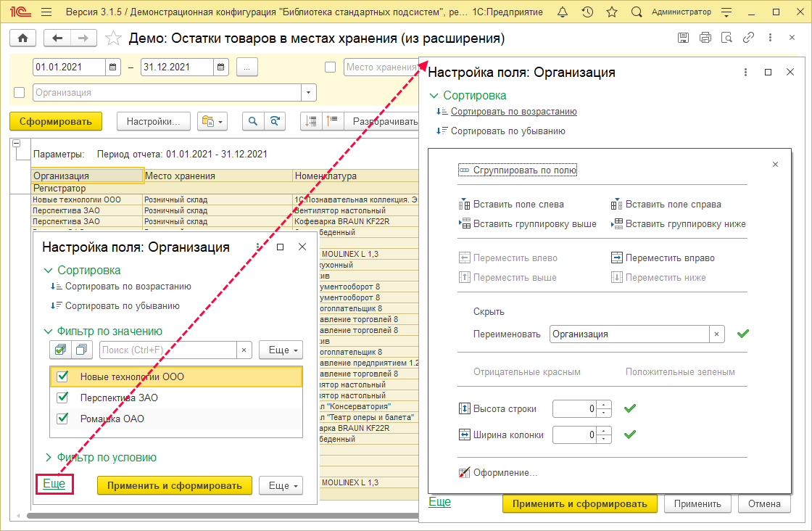Navigate back with the left arrow
Screen dimensions: 812x531
57,38
